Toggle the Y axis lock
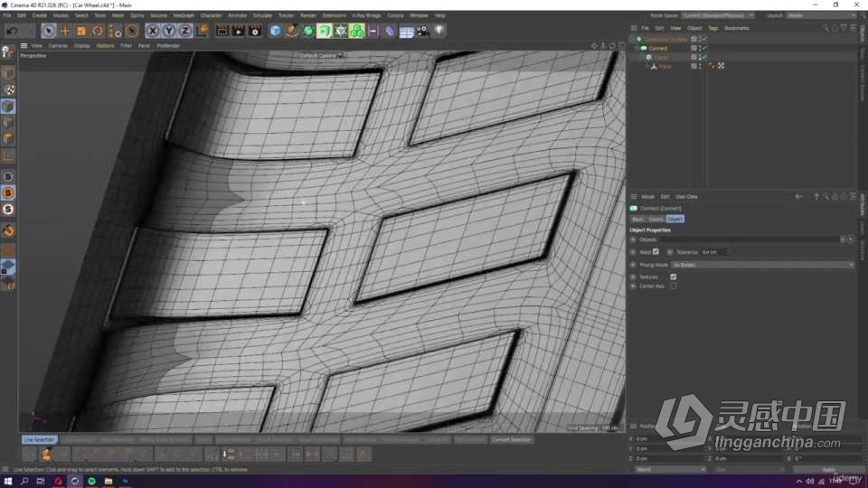The height and width of the screenshot is (488, 868). (169, 31)
